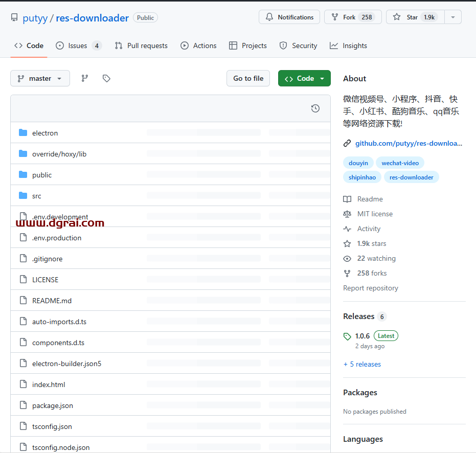
Task: Click the Go to file button
Action: point(248,78)
